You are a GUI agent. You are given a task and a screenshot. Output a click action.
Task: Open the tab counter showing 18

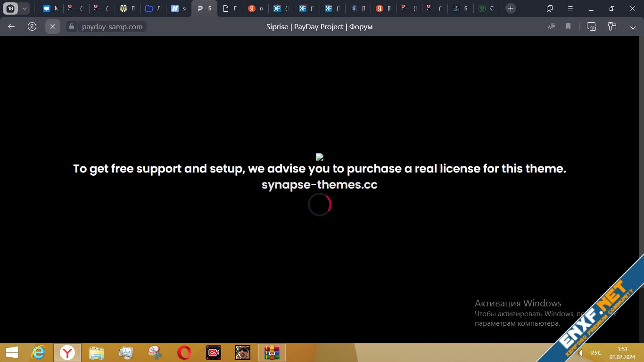[10, 8]
